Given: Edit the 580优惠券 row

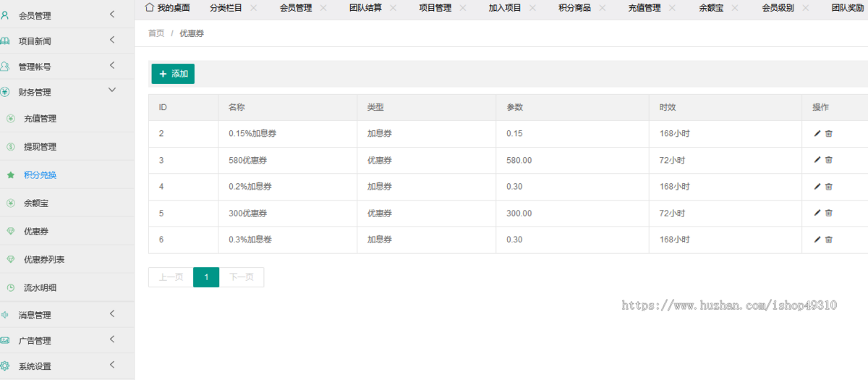Looking at the screenshot, I should [817, 160].
